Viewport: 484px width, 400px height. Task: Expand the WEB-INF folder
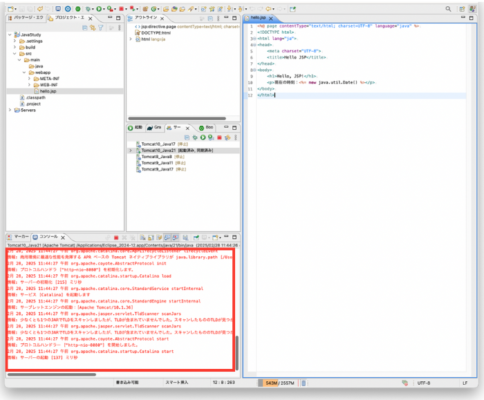29,85
